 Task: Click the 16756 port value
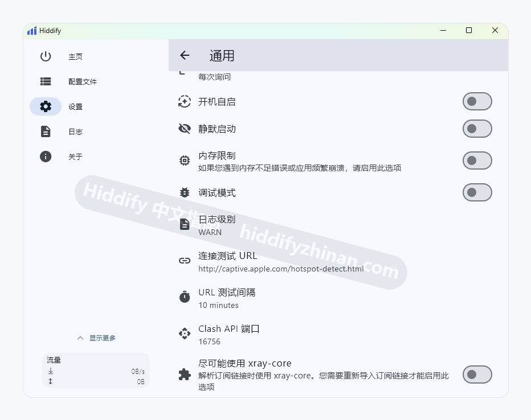209,341
